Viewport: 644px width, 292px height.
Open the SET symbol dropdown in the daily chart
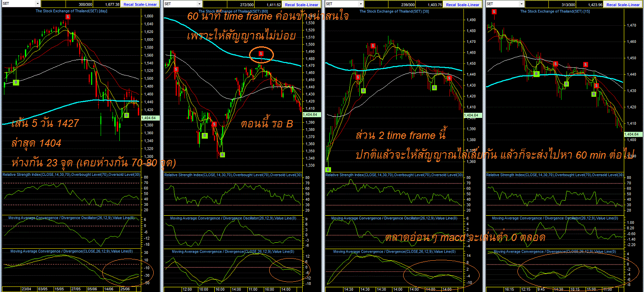coord(38,4)
